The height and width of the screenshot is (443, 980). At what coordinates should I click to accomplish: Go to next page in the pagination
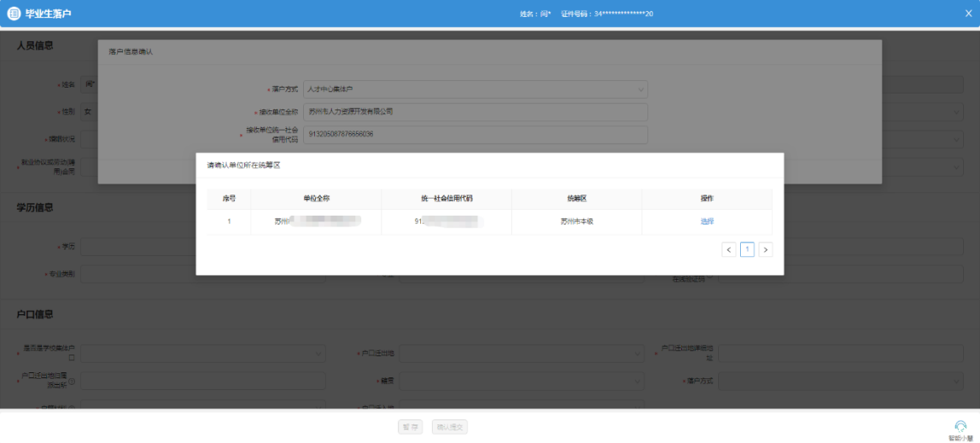(x=765, y=249)
